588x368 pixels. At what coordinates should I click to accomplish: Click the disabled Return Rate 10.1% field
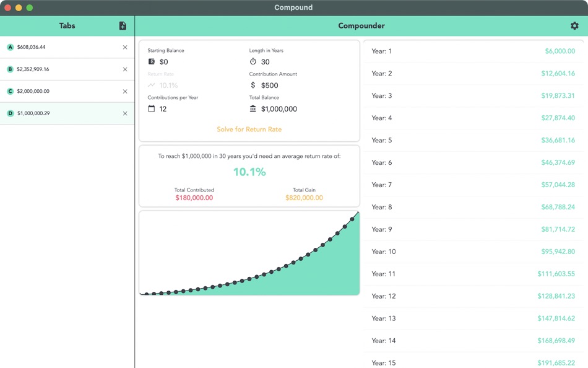pos(168,85)
